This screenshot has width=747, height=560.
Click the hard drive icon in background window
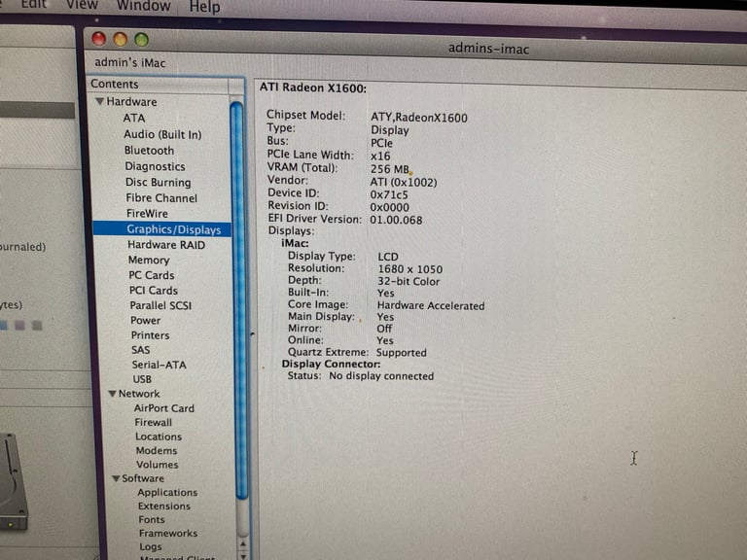(12, 481)
